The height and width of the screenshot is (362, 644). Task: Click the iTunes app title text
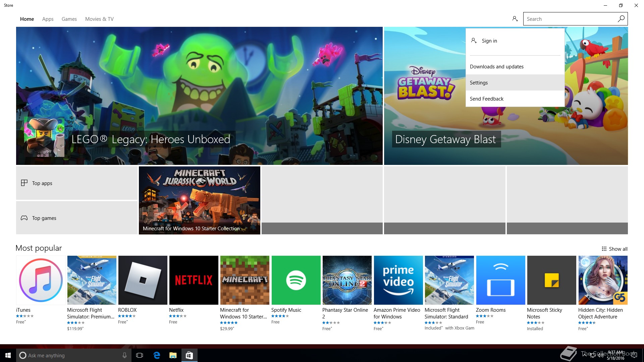(23, 310)
